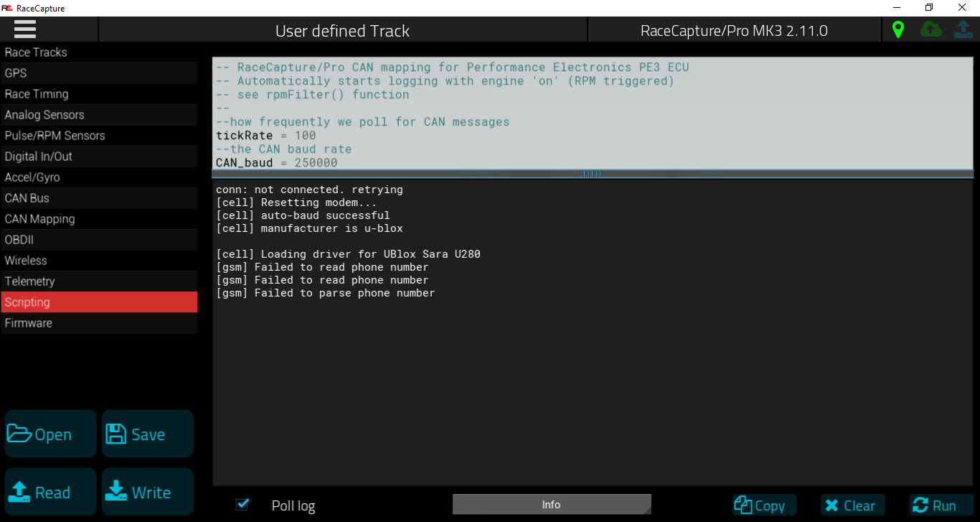Viewport: 980px width, 522px height.
Task: Select Analog Sensors in sidebar
Action: pos(99,115)
